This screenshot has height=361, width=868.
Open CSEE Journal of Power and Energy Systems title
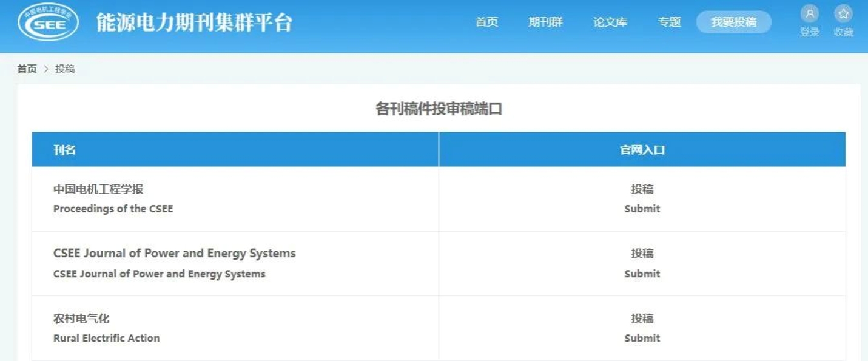tap(175, 254)
